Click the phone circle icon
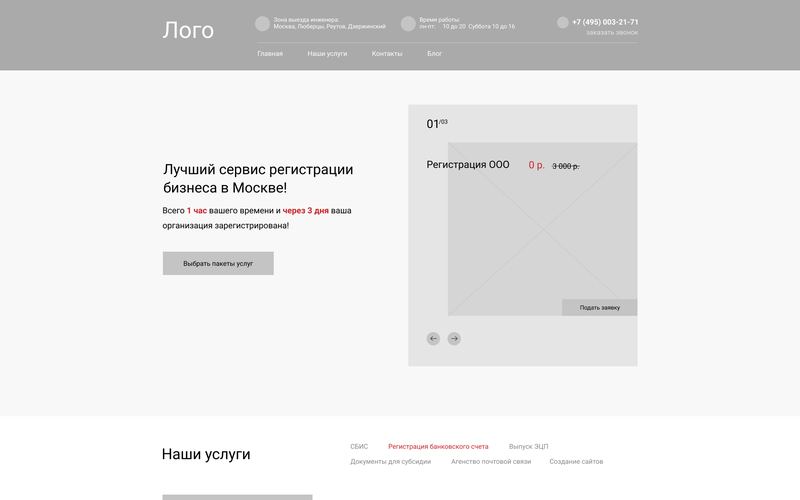 coord(563,22)
